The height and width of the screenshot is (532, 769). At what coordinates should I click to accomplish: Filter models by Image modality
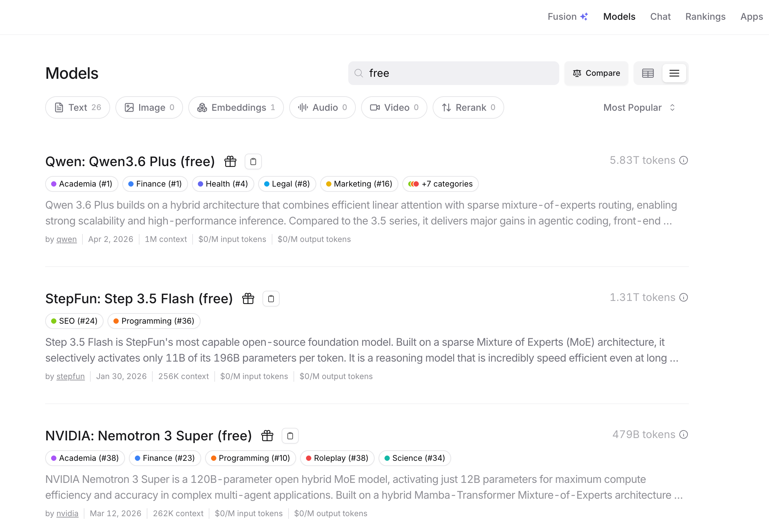pos(149,107)
